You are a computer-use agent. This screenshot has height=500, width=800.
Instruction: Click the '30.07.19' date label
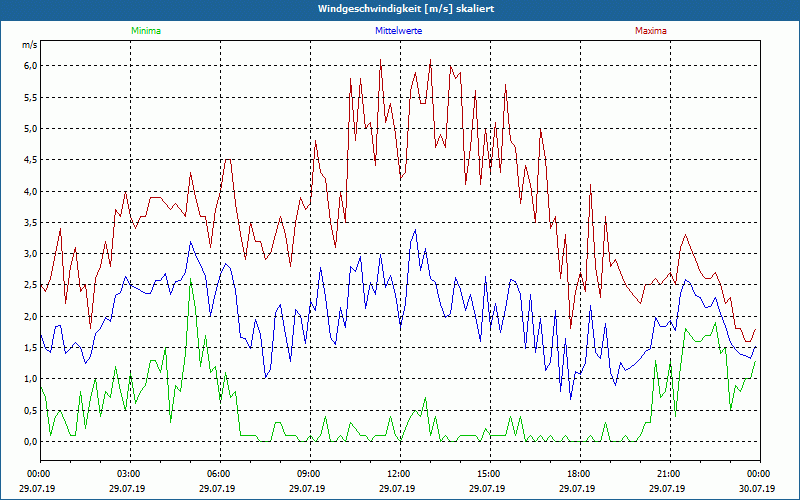759,488
